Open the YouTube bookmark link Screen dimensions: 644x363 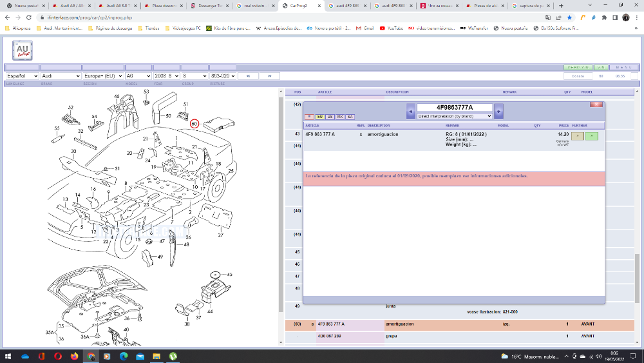click(x=392, y=28)
